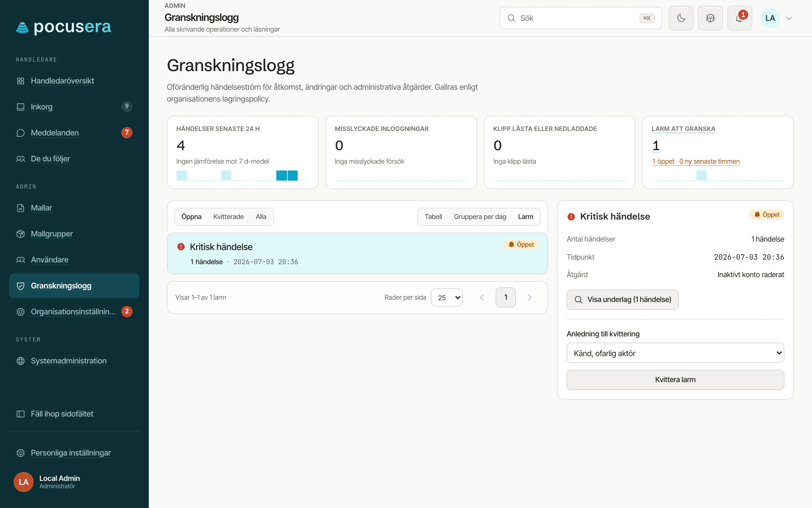812x508 pixels.
Task: Switch to Larm view
Action: [x=526, y=217]
